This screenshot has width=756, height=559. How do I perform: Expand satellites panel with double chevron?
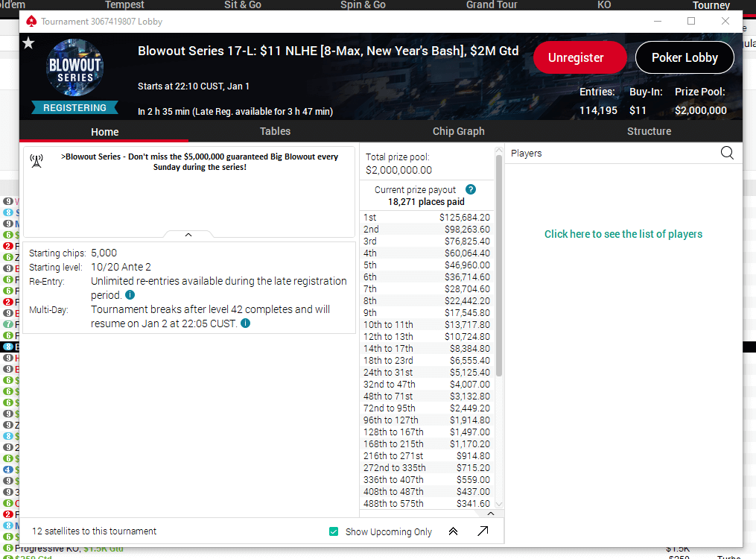(453, 531)
